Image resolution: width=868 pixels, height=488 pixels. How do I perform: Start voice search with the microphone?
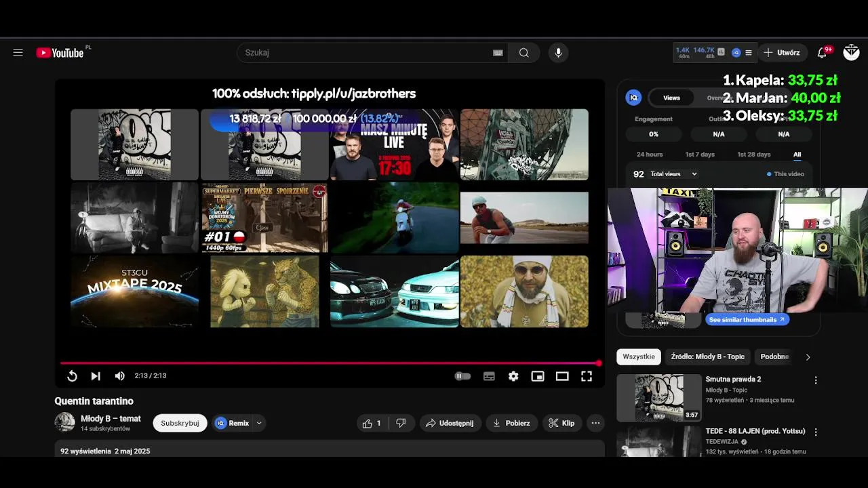coord(558,53)
